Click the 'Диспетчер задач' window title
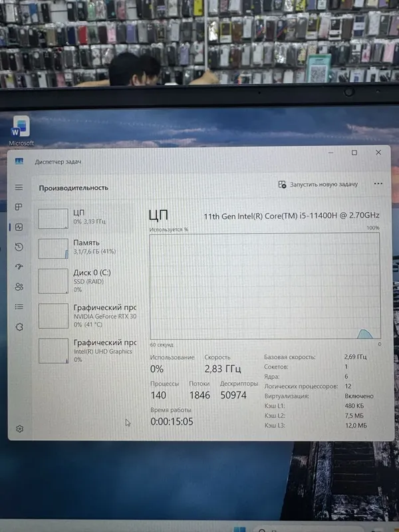The height and width of the screenshot is (532, 399). coord(58,162)
